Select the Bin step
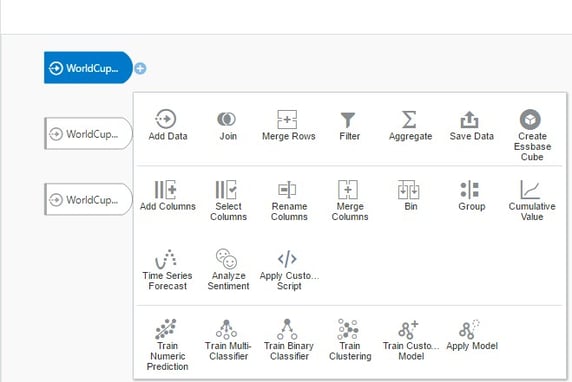 [410, 195]
